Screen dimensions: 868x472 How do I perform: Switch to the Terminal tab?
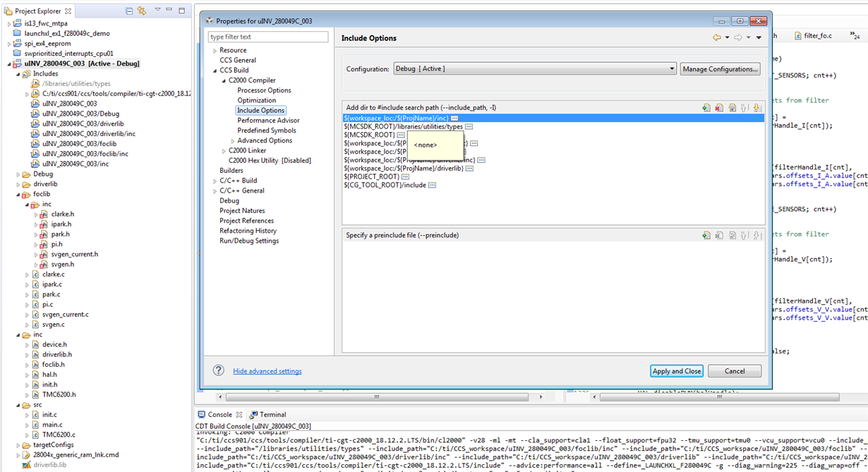272,415
